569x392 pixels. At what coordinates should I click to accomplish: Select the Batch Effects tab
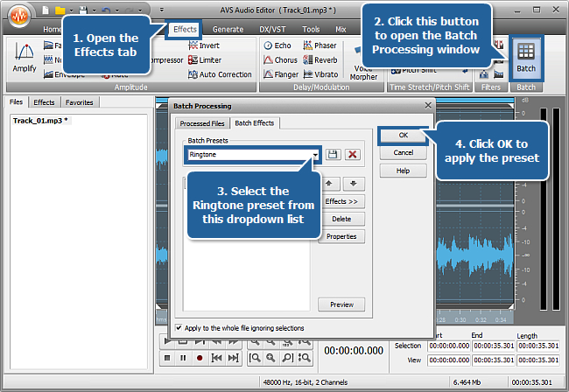255,122
